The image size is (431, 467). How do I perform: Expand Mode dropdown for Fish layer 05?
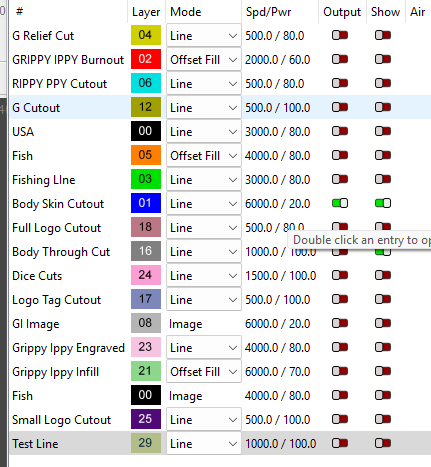(x=204, y=156)
